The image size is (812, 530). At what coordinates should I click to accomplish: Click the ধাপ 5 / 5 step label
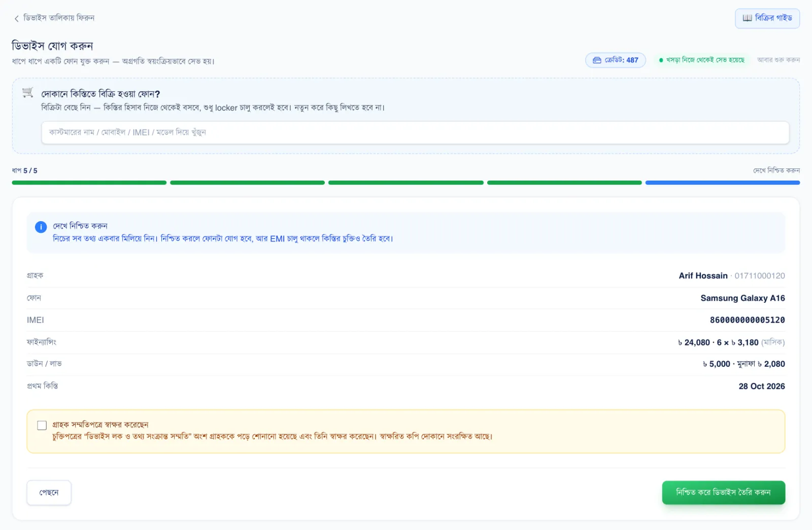click(25, 171)
